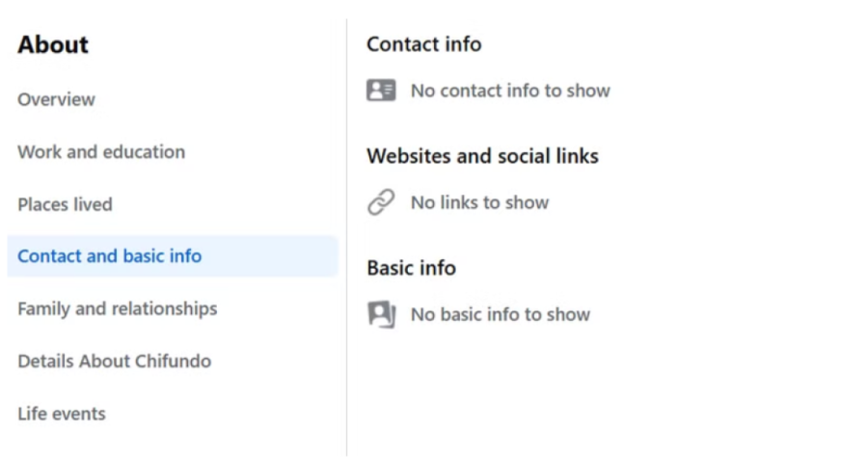Image resolution: width=868 pixels, height=476 pixels.
Task: Click the Contact info heading
Action: [423, 44]
